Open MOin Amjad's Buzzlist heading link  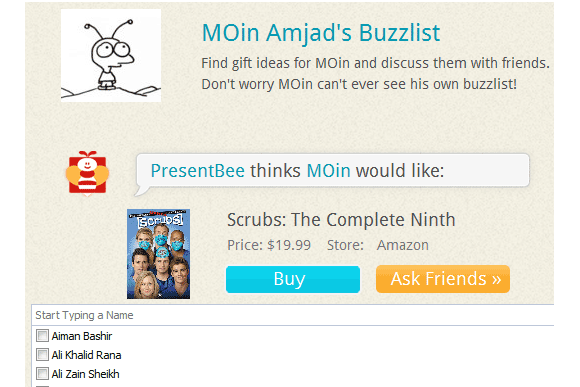tap(321, 33)
